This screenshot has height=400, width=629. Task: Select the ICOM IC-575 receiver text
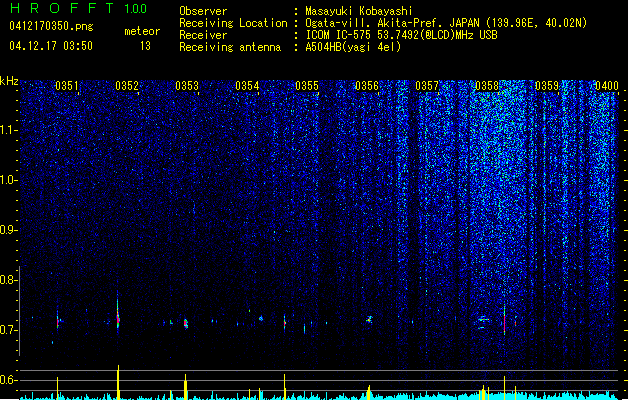coord(401,35)
